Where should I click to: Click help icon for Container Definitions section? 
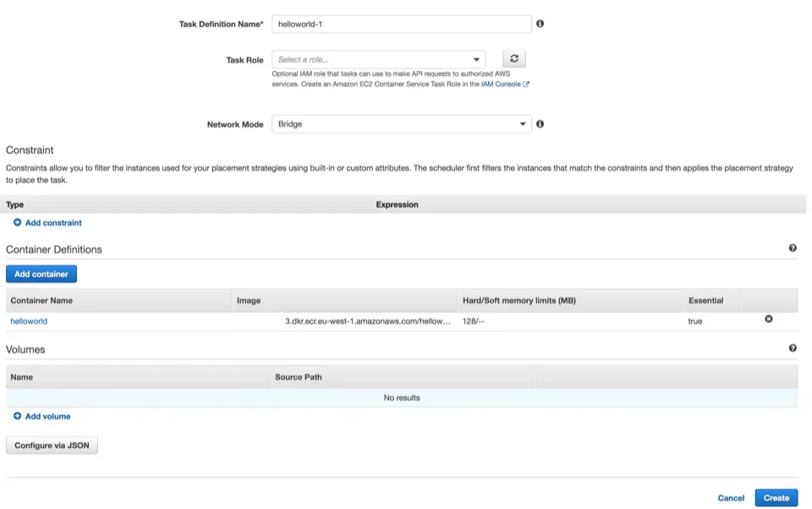point(793,249)
